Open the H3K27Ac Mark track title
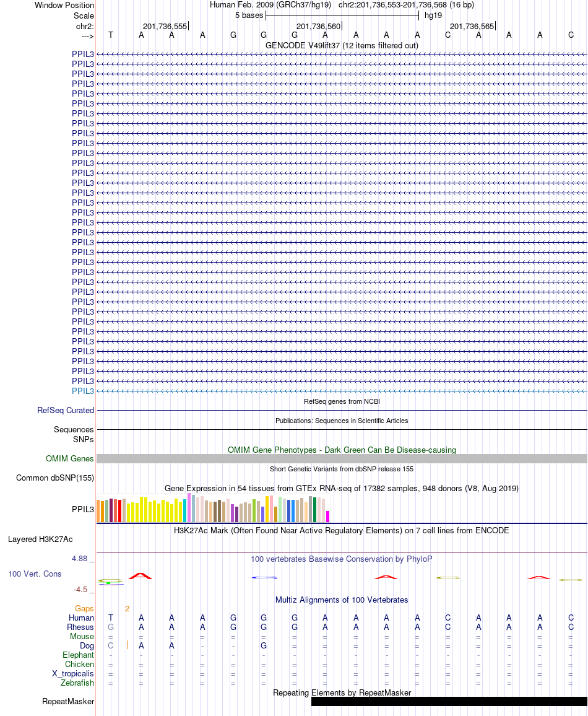The height and width of the screenshot is (716, 588). point(342,531)
